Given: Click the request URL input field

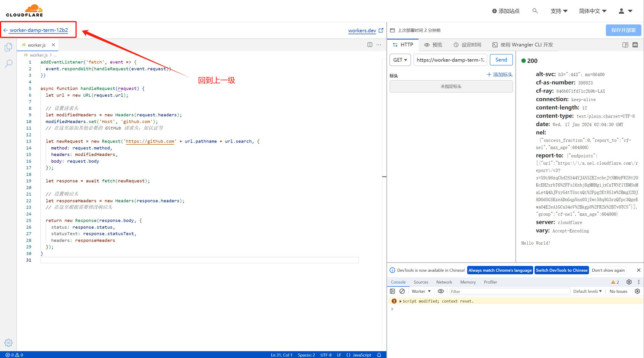Looking at the screenshot, I should (x=450, y=60).
